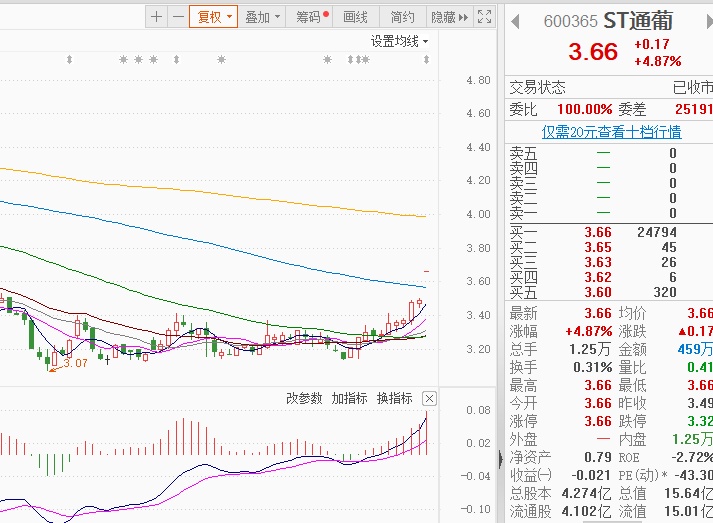Click the rightmost event marker icon above chart
This screenshot has height=523, width=713.
pyautogui.click(x=427, y=60)
